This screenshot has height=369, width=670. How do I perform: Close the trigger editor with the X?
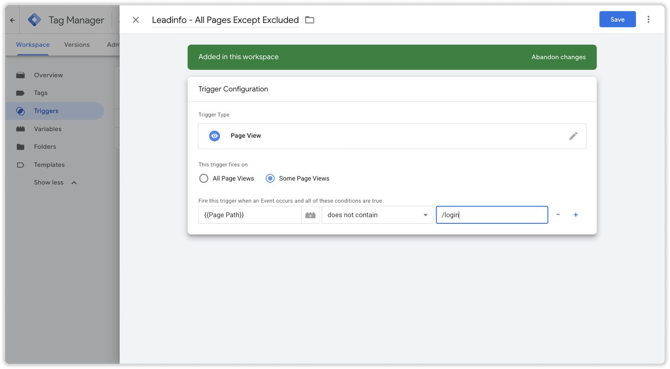tap(135, 20)
